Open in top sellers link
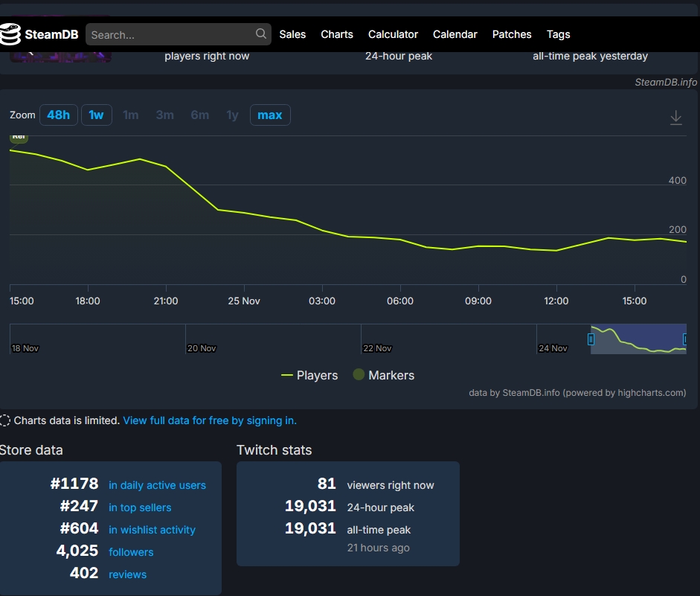The image size is (700, 596). point(140,507)
